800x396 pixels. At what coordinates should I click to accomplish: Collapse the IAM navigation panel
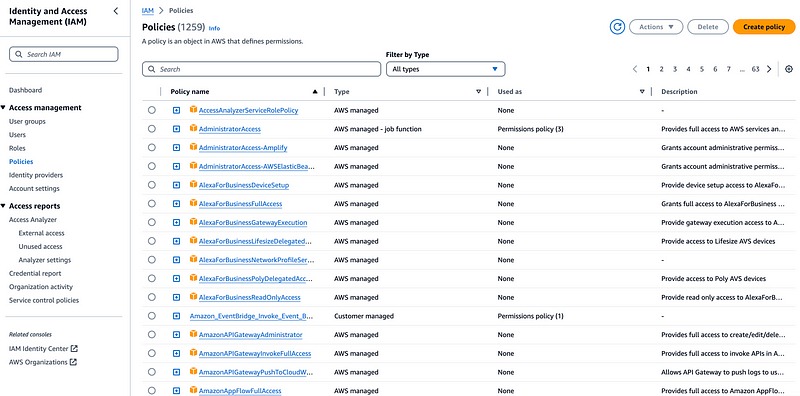tap(116, 11)
